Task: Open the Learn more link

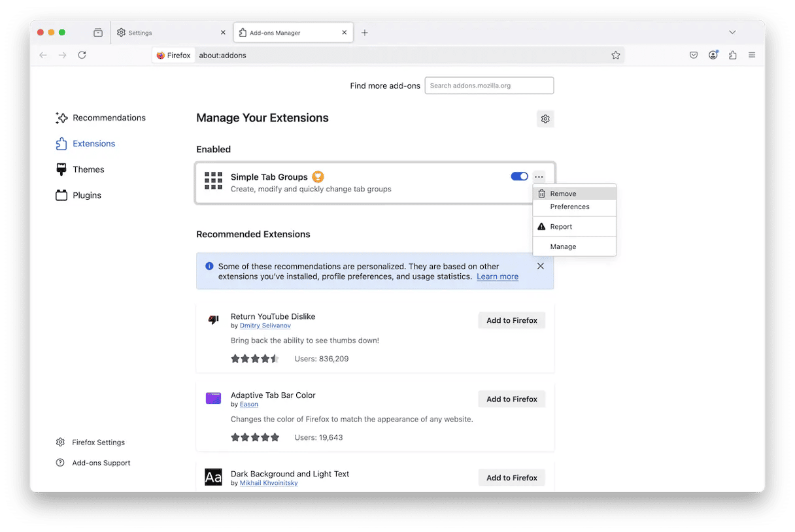Action: click(498, 276)
